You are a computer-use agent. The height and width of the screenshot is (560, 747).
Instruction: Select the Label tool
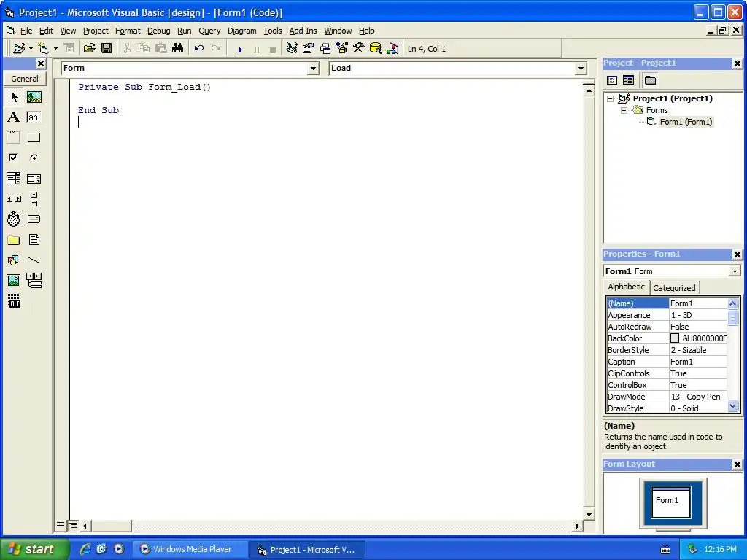click(x=14, y=117)
